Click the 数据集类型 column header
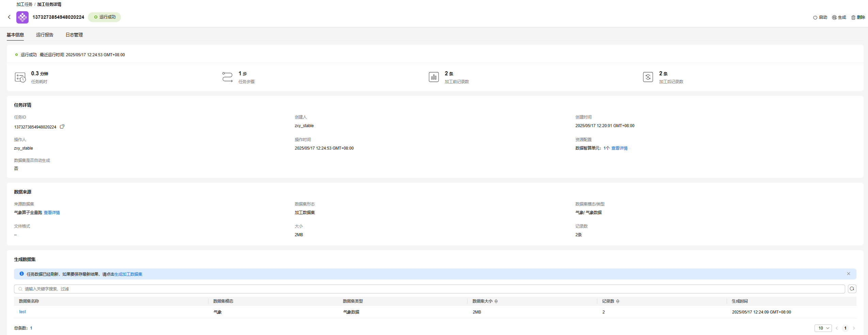 [353, 301]
